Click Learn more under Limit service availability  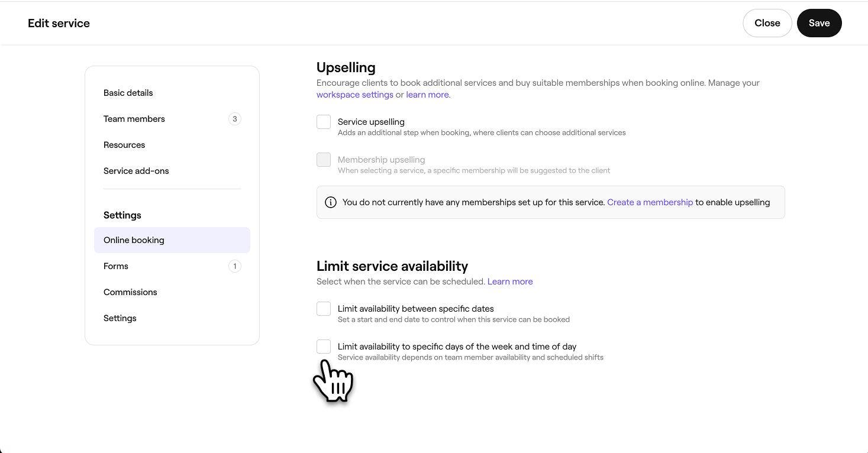(x=510, y=281)
